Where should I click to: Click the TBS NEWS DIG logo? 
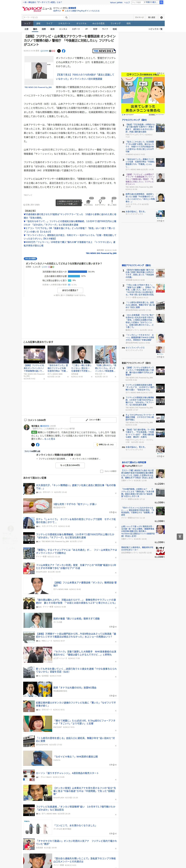point(104,51)
